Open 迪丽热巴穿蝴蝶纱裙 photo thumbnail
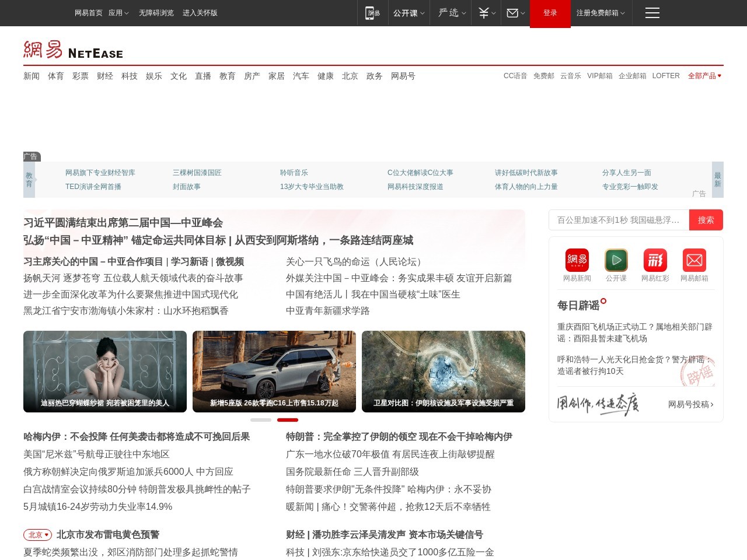 (105, 372)
